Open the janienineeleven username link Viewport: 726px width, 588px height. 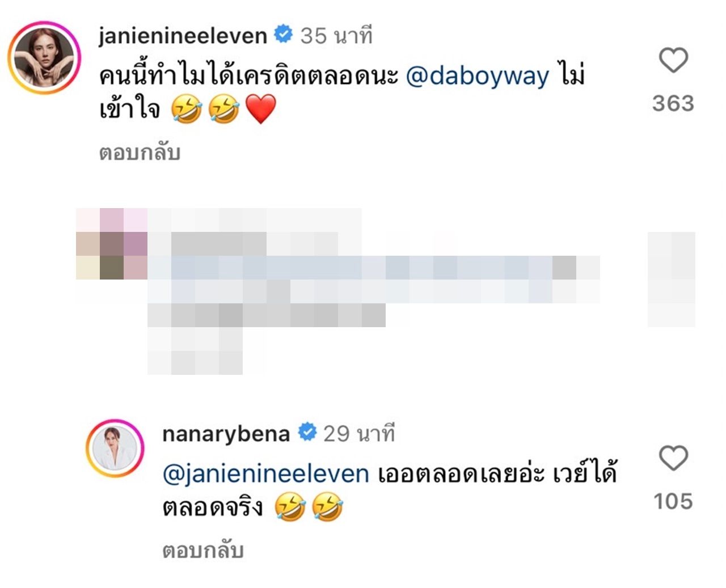183,36
